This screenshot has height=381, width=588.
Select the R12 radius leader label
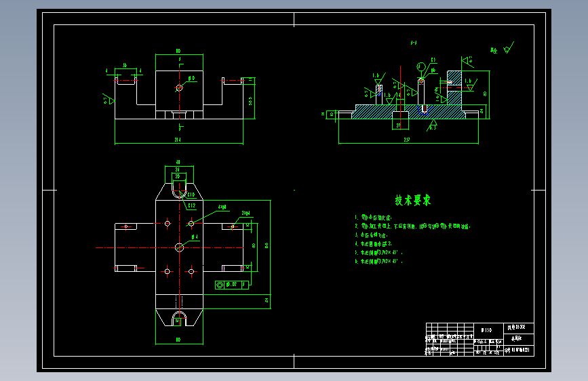192,205
